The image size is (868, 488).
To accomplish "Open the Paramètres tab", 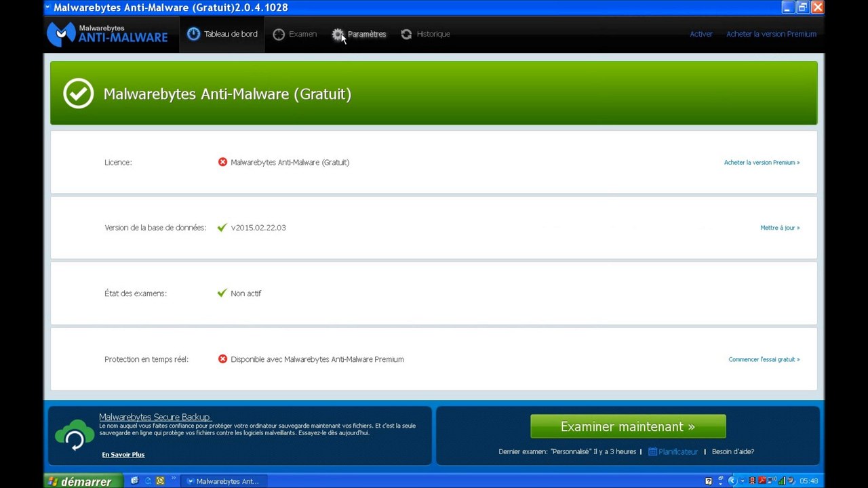I will tap(359, 34).
